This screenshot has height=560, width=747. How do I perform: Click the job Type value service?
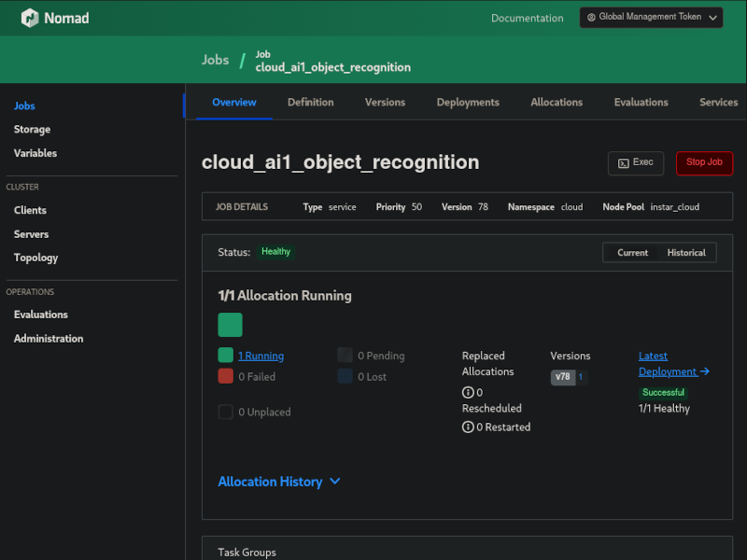click(342, 207)
